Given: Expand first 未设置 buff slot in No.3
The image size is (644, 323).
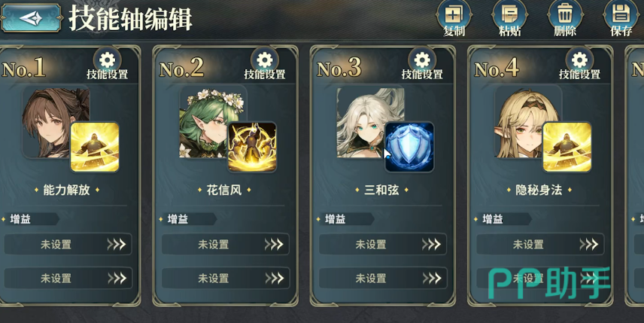Looking at the screenshot, I should [x=382, y=245].
